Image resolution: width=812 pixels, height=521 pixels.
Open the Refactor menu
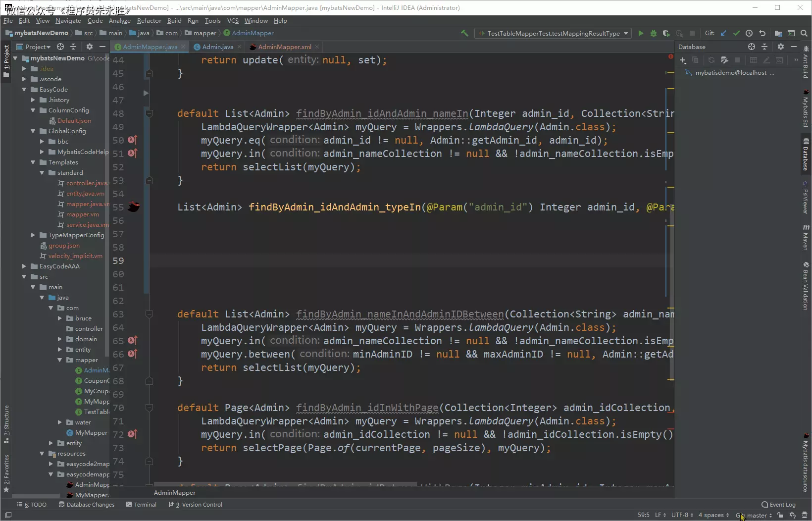(x=149, y=21)
